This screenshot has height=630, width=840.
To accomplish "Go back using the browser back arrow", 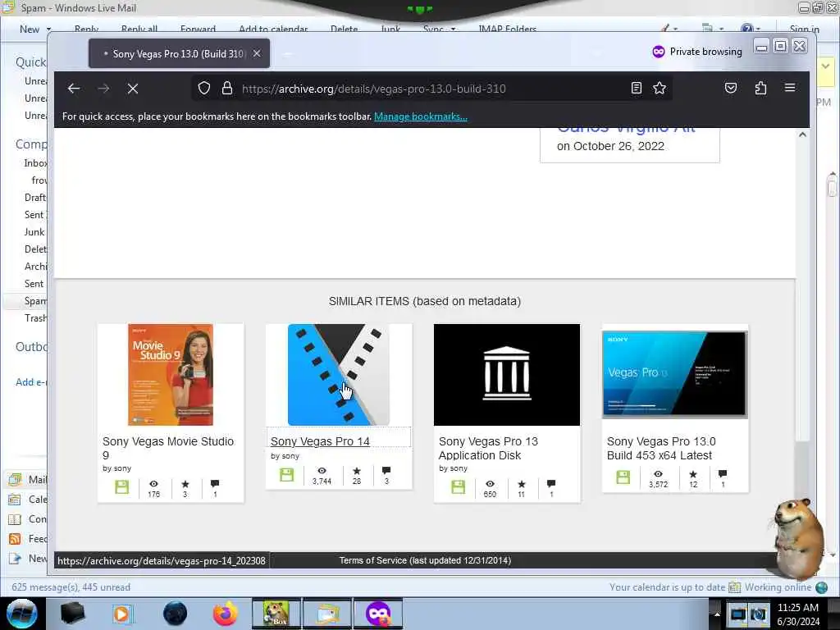I will click(x=74, y=89).
